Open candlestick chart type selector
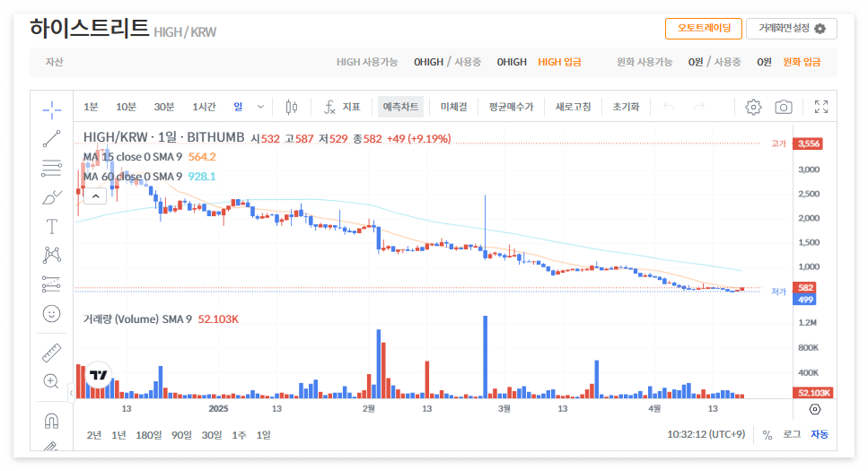 tap(292, 107)
